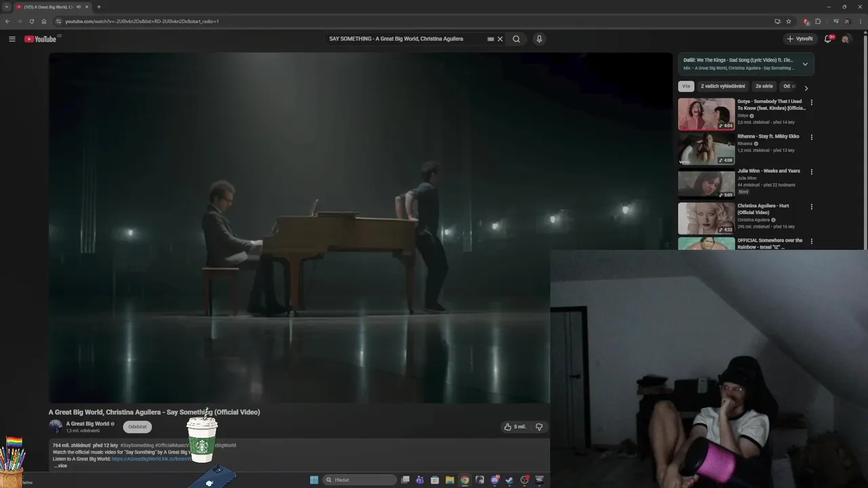Click the red extension icon in toolbar
The width and height of the screenshot is (868, 488).
coord(806,21)
